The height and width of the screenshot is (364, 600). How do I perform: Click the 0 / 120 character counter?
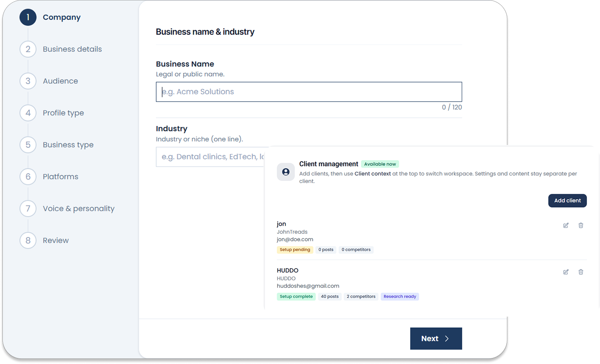point(452,107)
